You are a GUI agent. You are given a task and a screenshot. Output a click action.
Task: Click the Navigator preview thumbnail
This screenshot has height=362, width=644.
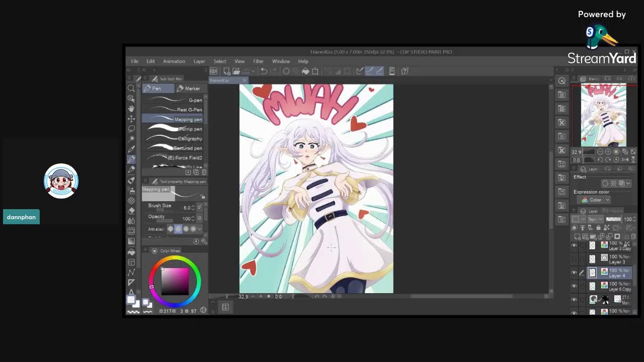(x=604, y=116)
